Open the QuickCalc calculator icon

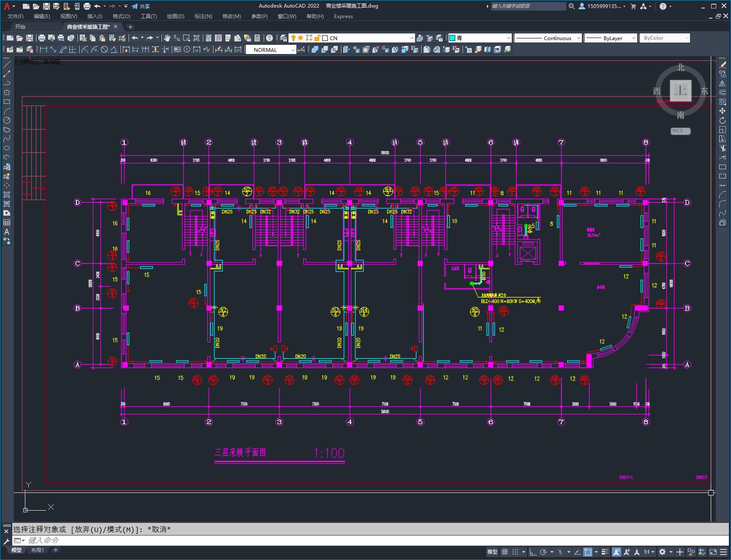257,38
